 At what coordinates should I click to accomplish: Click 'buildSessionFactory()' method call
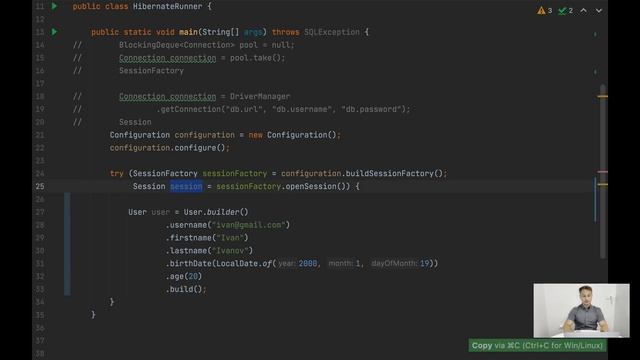click(x=393, y=173)
